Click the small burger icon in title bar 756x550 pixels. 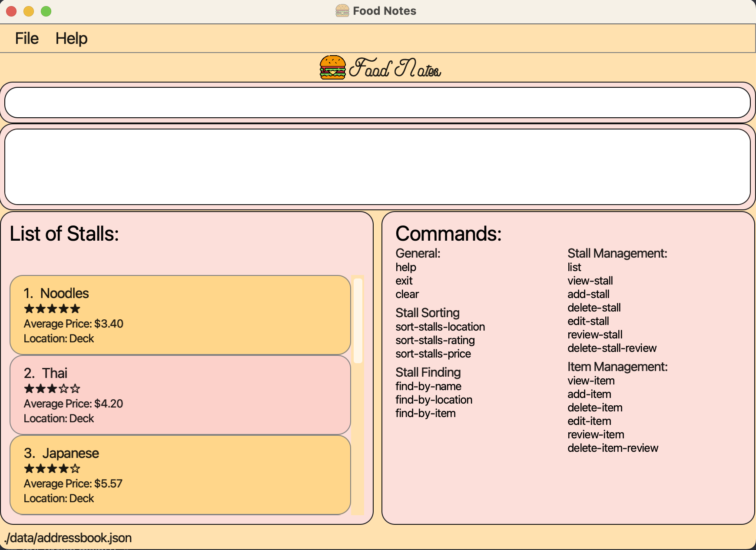click(x=342, y=11)
